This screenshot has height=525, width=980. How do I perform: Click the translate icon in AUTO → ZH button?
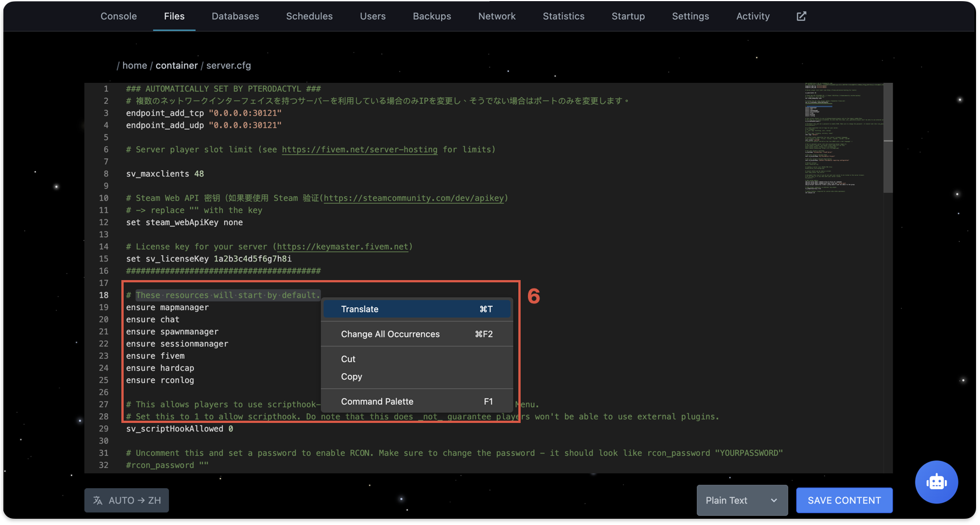click(98, 501)
